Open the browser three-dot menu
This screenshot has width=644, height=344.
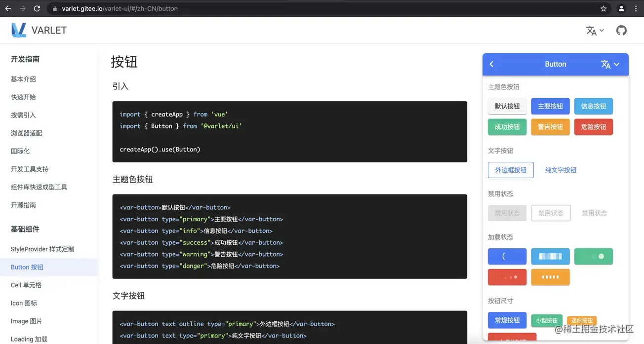coord(637,8)
